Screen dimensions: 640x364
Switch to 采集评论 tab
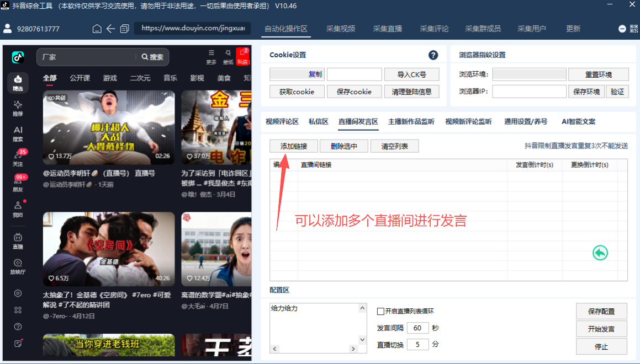[x=434, y=29]
